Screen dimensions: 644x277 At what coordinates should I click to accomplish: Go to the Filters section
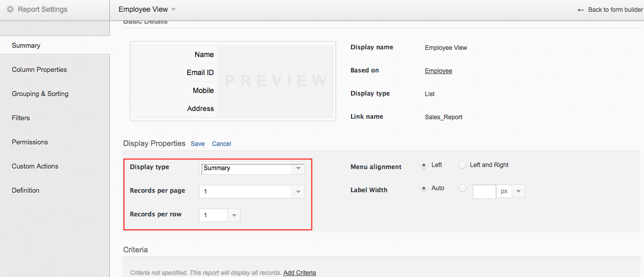click(x=21, y=118)
